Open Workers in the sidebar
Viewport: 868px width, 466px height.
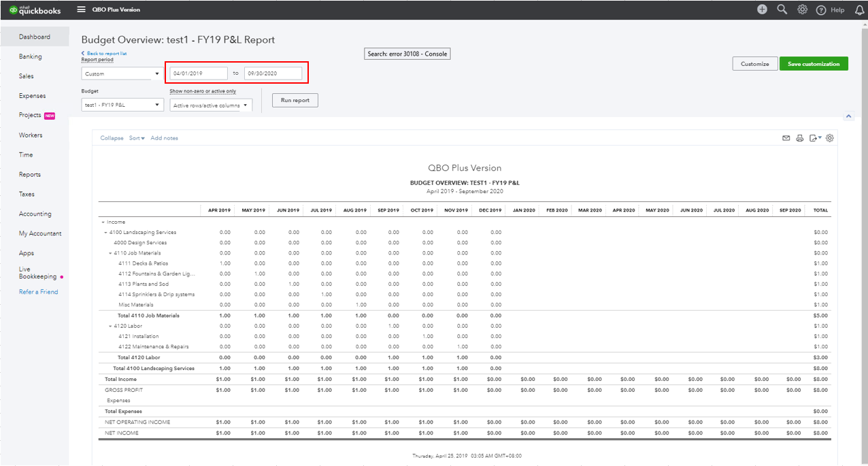tap(31, 135)
